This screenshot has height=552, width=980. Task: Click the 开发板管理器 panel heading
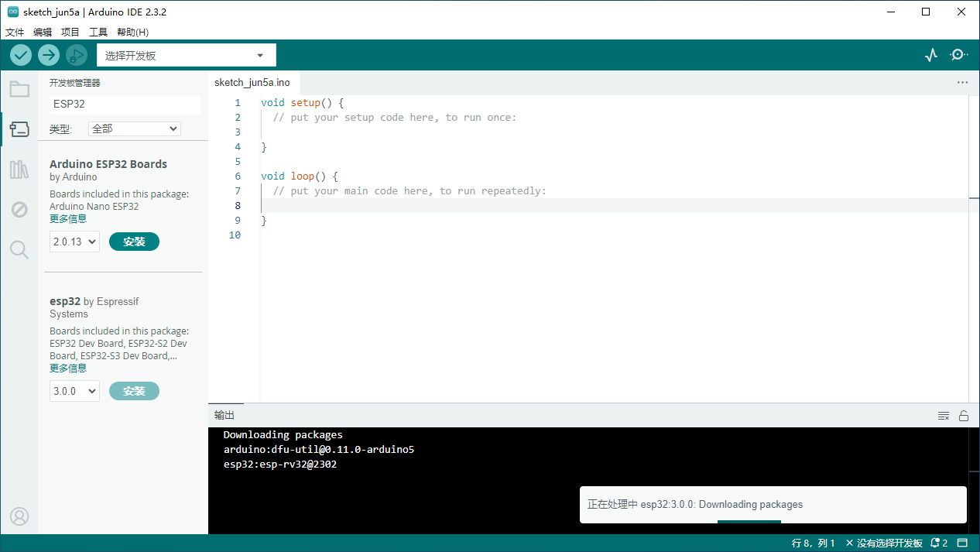(75, 83)
